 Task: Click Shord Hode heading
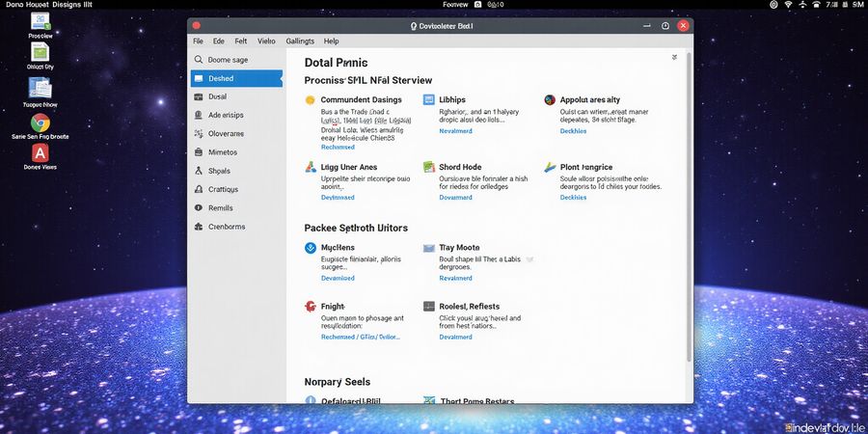click(460, 167)
